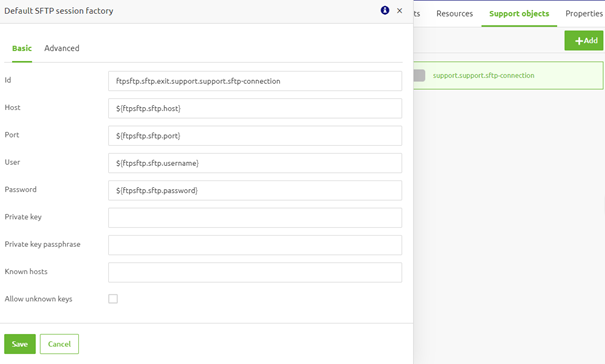Focus the Port input field
Image resolution: width=605 pixels, height=364 pixels.
click(255, 135)
